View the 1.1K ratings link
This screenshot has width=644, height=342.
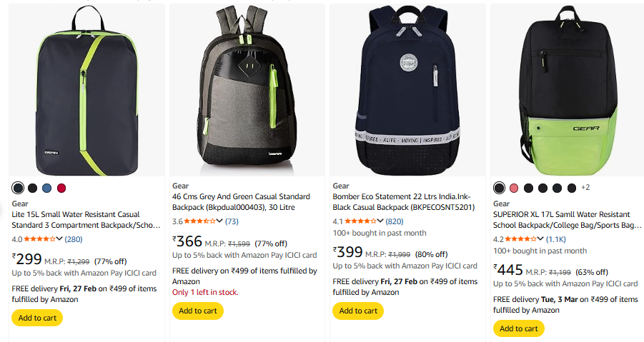pyautogui.click(x=557, y=239)
